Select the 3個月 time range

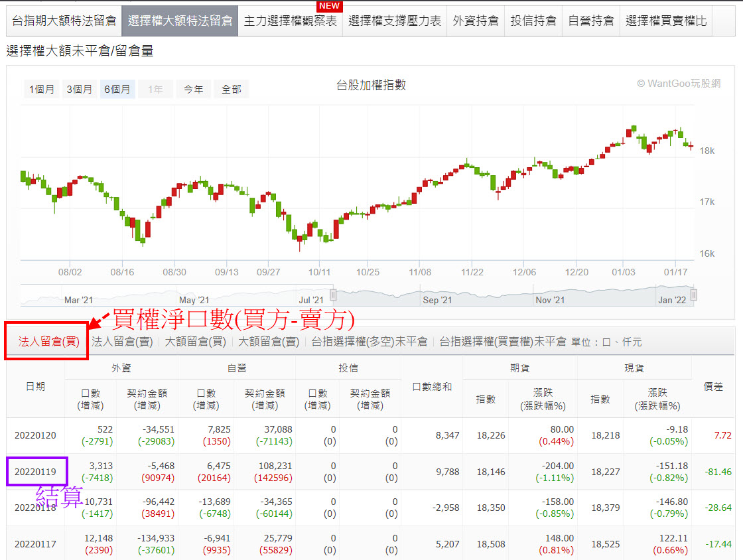[79, 89]
